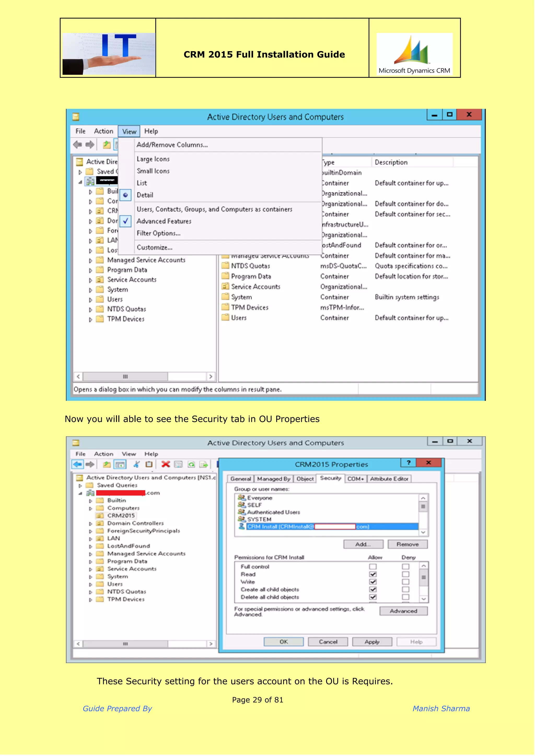Expand the LostAndFound tree node
This screenshot has height=756, width=535.
tap(91, 546)
